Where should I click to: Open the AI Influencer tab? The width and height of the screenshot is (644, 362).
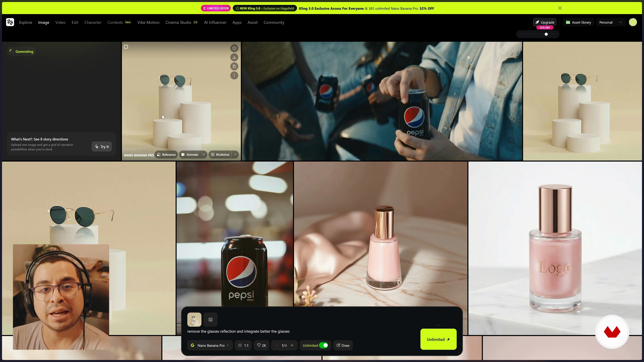click(215, 22)
